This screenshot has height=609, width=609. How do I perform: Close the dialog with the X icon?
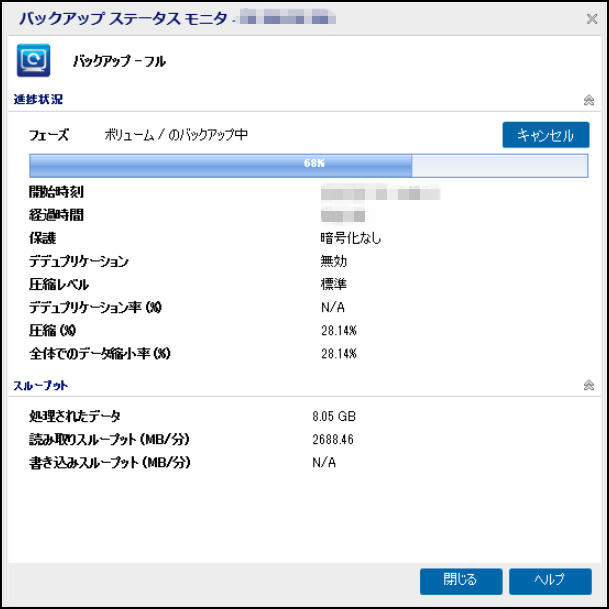coord(592,19)
